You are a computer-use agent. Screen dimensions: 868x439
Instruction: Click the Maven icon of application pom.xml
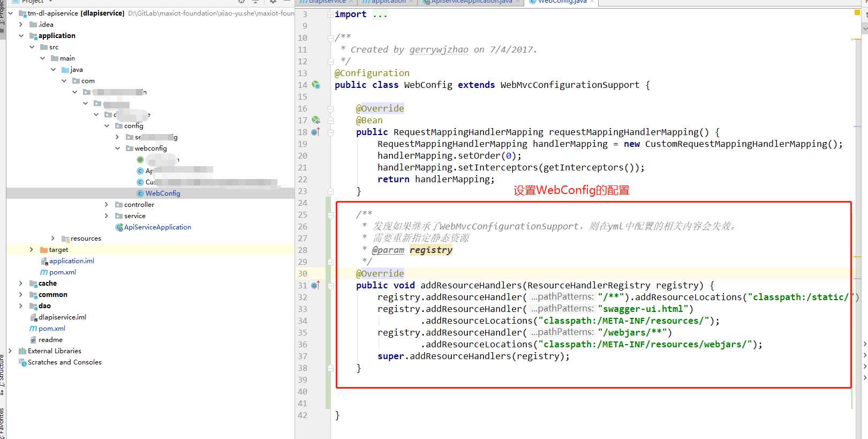pos(44,272)
